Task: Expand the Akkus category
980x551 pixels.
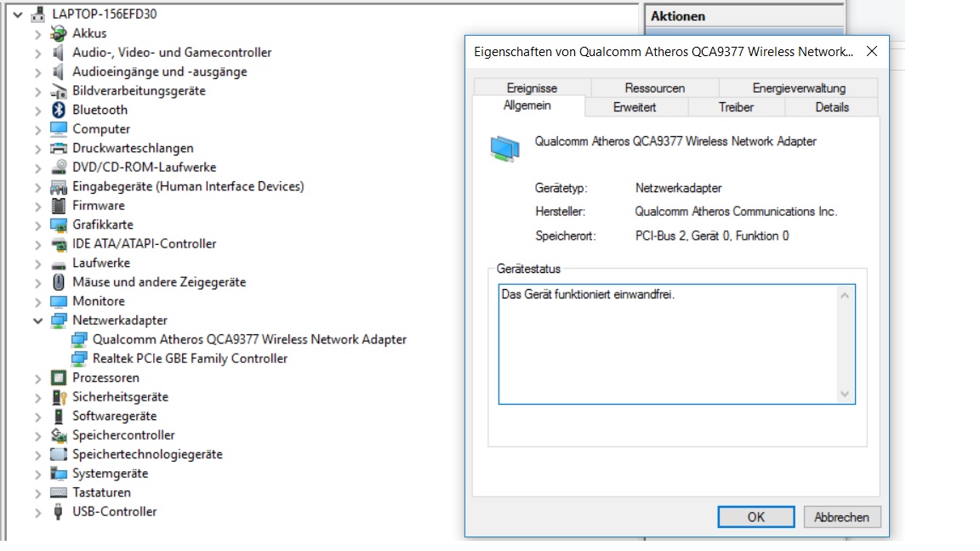Action: (x=37, y=34)
